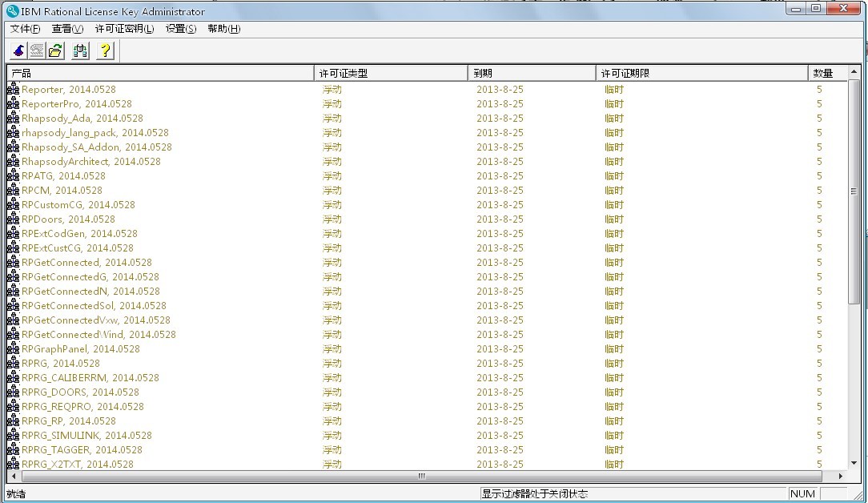Click the yellow question mark help icon
This screenshot has width=868, height=503.
click(x=105, y=50)
